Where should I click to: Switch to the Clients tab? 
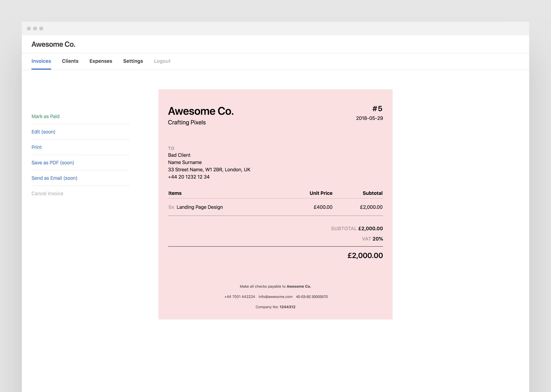coord(70,61)
